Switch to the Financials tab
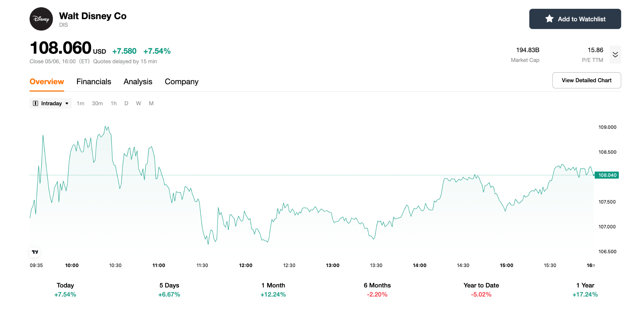 coord(94,82)
